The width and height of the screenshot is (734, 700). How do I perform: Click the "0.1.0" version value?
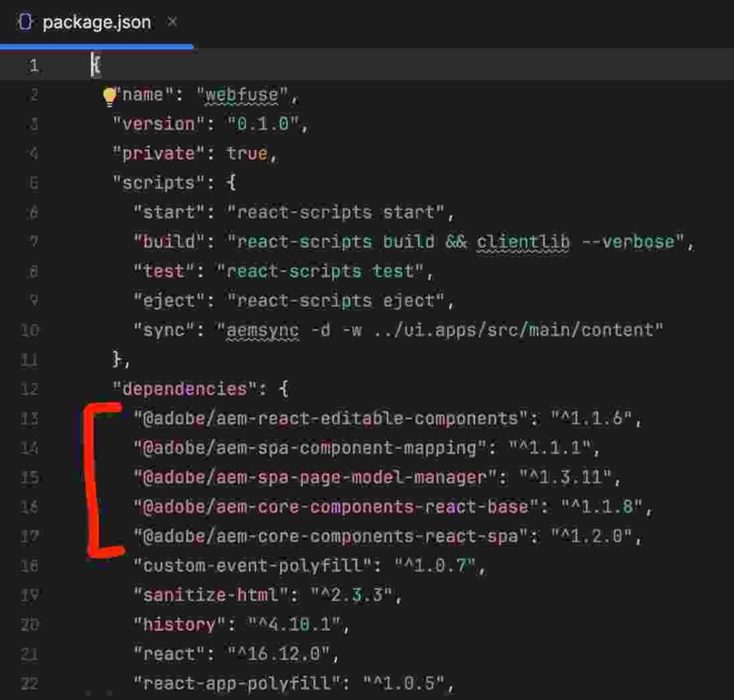click(263, 125)
